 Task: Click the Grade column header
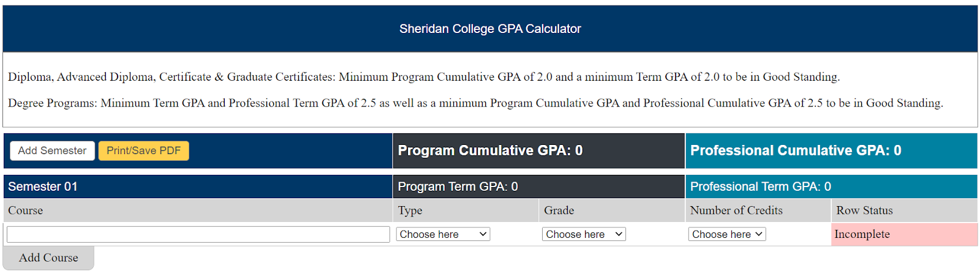[x=559, y=210]
